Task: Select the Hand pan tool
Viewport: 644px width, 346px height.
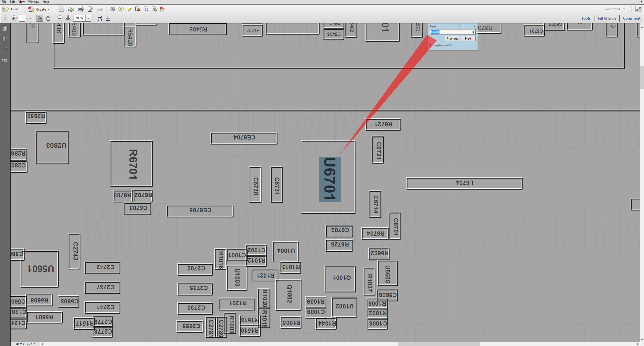Action: tap(48, 18)
